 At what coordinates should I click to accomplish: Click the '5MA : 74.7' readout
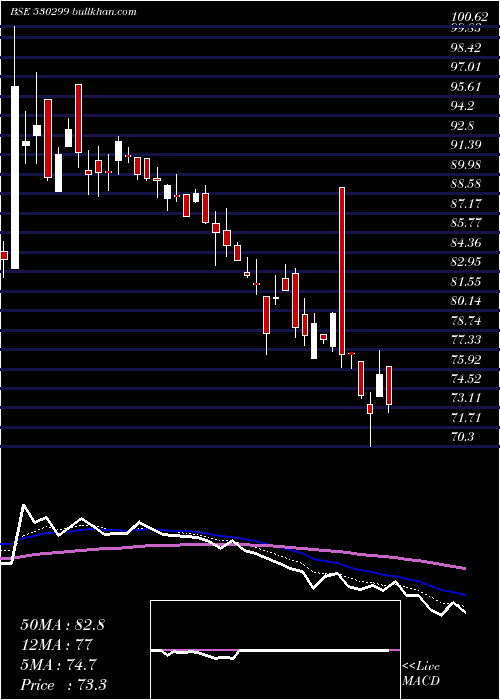pyautogui.click(x=59, y=665)
